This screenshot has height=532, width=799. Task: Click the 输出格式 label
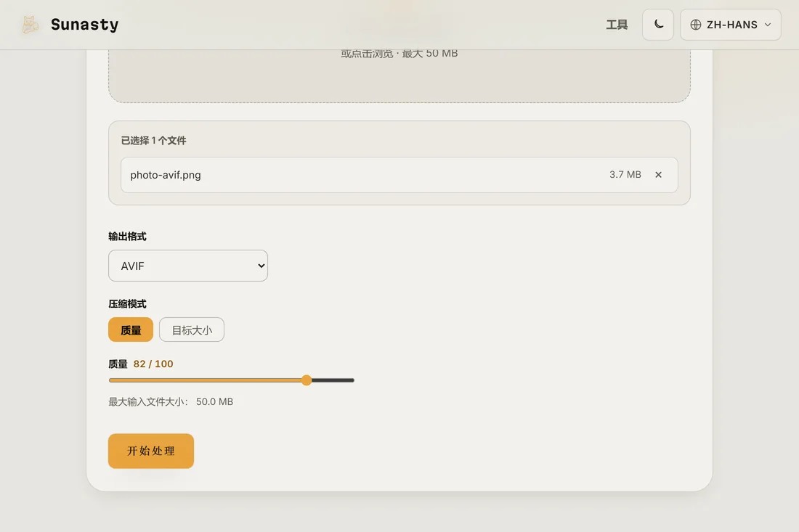pyautogui.click(x=127, y=236)
